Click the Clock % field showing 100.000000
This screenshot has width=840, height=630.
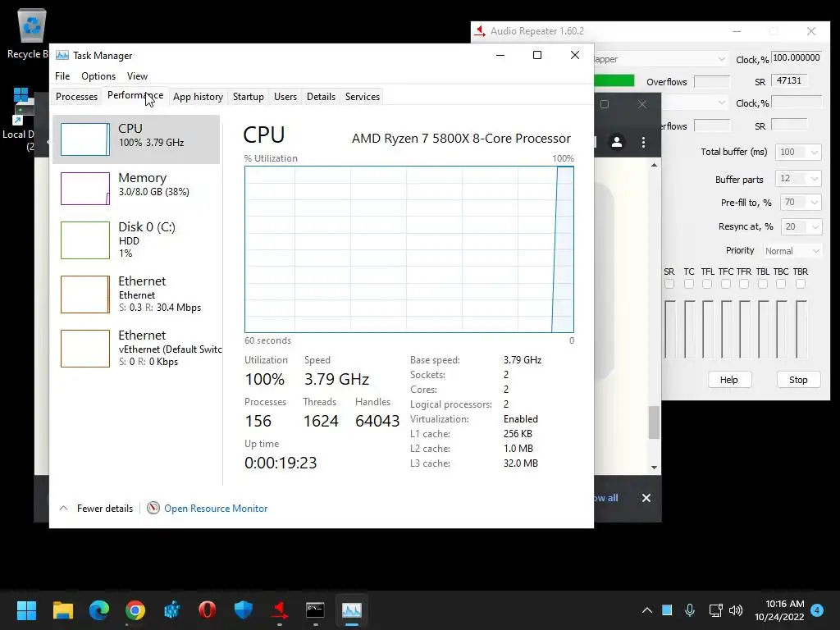pos(797,58)
